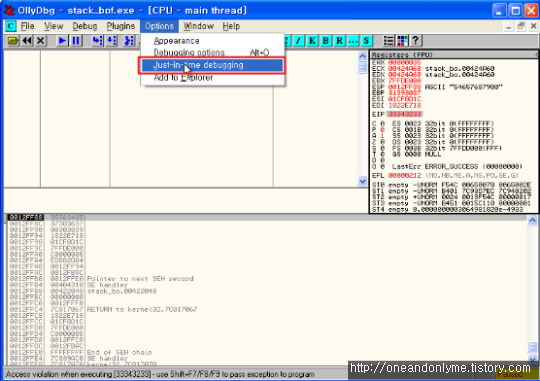Open the View menu
This screenshot has width=540, height=381.
(x=53, y=26)
